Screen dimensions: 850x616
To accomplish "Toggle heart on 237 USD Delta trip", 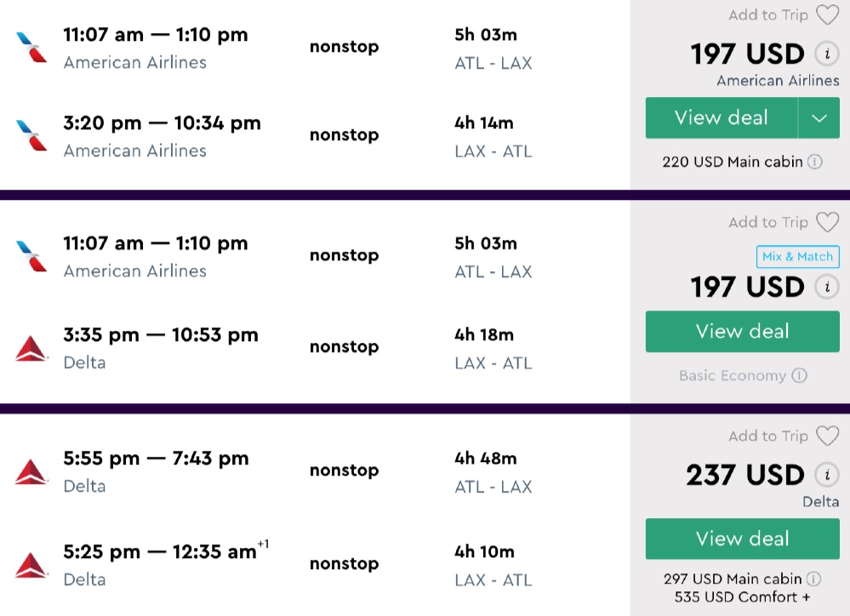I will (x=827, y=436).
